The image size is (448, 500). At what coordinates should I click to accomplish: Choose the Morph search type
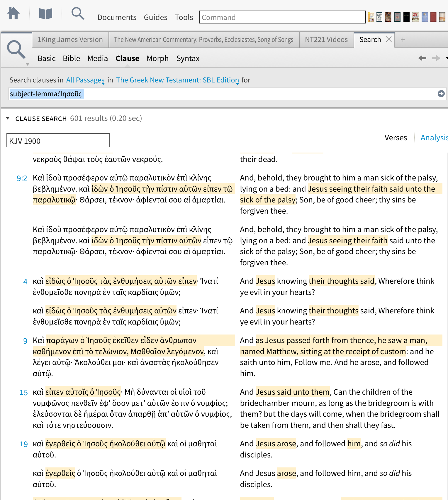click(x=157, y=58)
